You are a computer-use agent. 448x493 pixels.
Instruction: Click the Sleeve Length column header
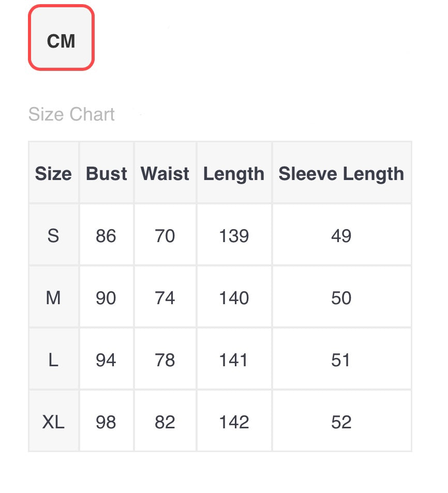pos(341,174)
